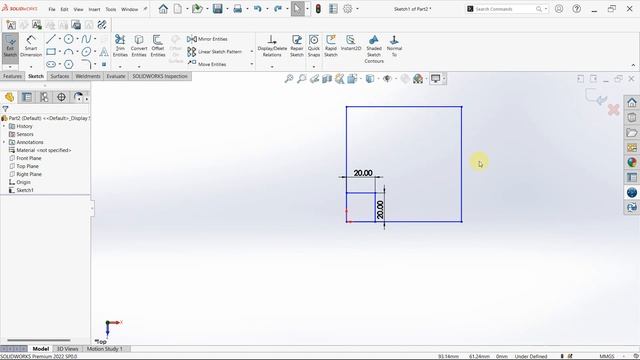Click in the Search Commands field

506,9
